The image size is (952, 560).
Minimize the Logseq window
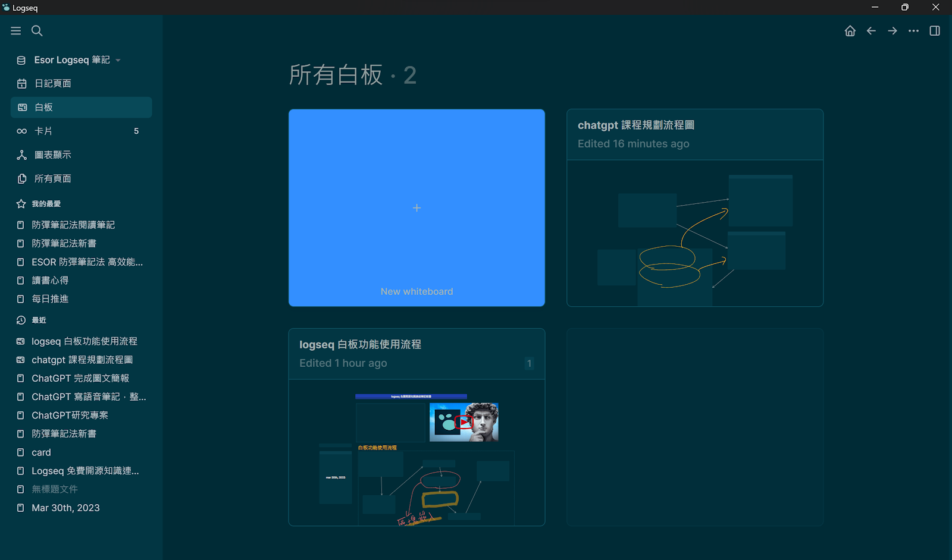point(875,8)
